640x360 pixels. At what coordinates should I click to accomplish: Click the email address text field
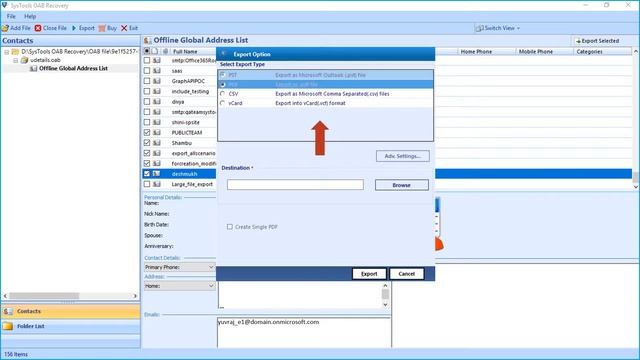click(304, 332)
